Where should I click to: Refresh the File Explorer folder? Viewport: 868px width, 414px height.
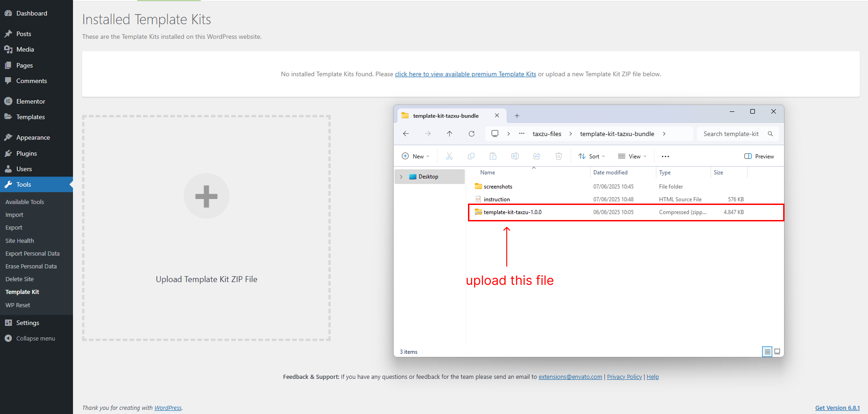tap(472, 134)
